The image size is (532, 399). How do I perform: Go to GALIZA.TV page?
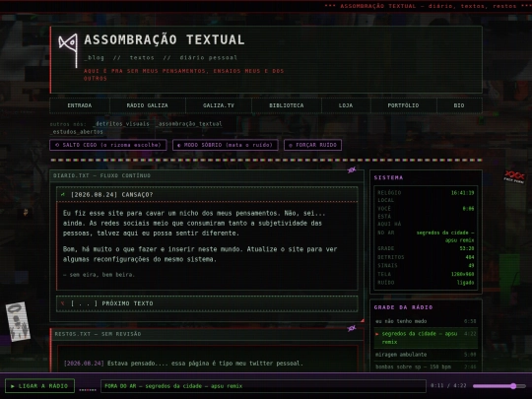pos(219,105)
